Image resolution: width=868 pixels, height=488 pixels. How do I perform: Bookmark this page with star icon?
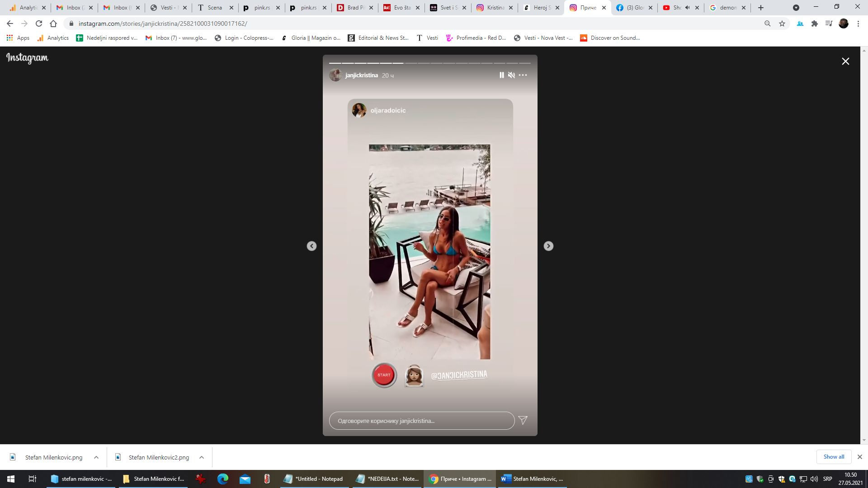[782, 23]
